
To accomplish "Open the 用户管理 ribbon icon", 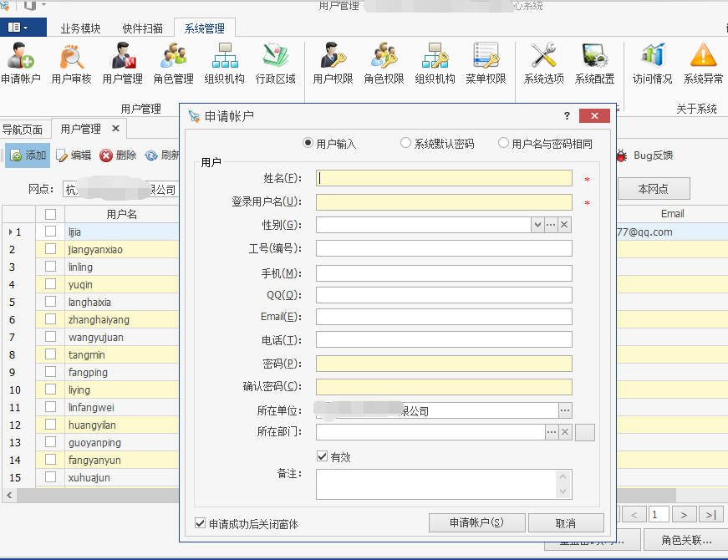I will 123,64.
